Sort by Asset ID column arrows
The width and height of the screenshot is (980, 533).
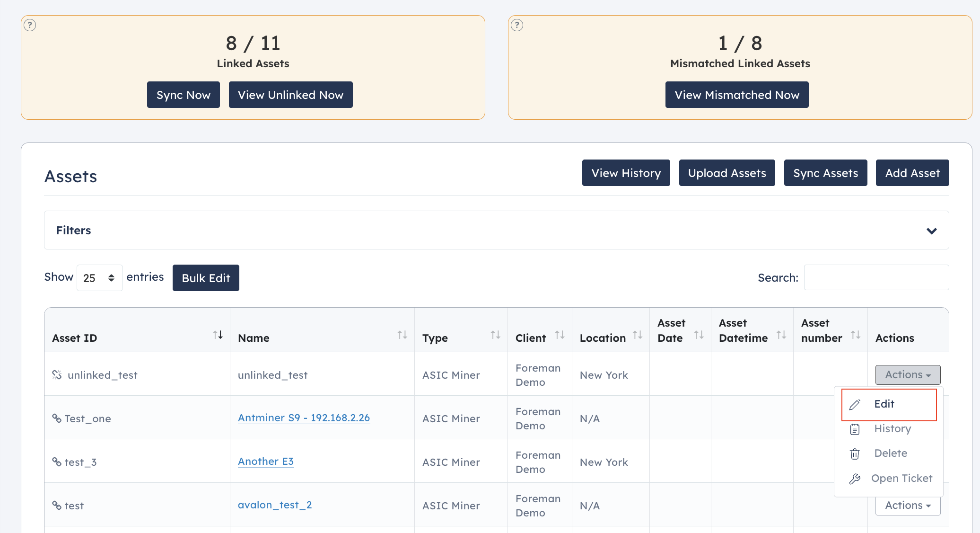(218, 335)
